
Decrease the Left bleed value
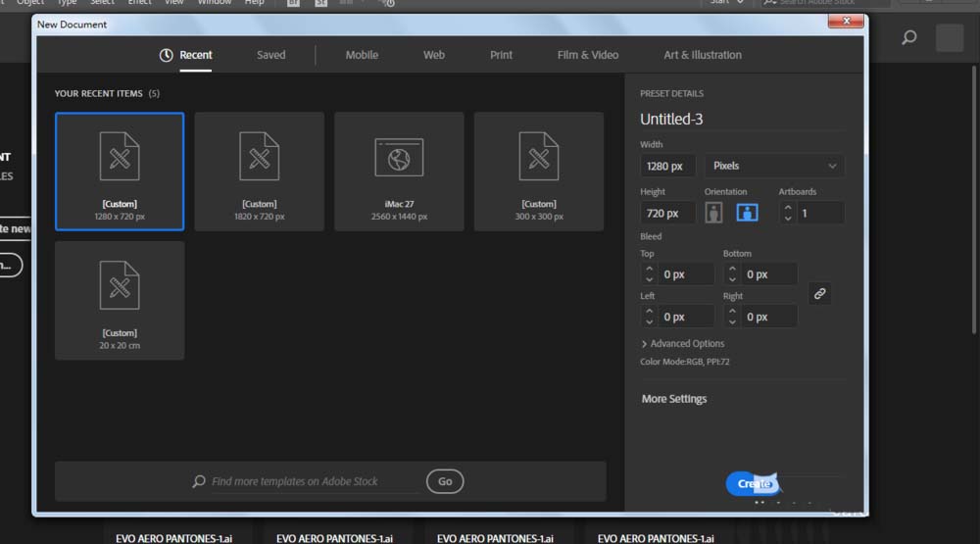click(649, 322)
